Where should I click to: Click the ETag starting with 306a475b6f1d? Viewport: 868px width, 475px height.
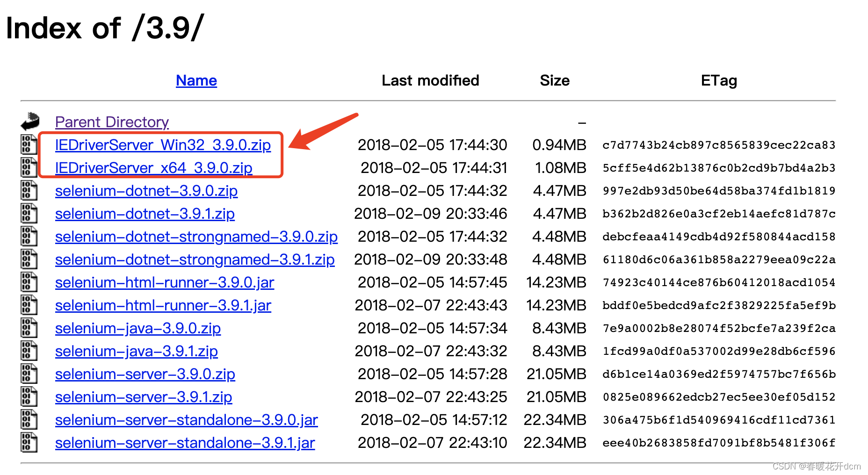[719, 420]
